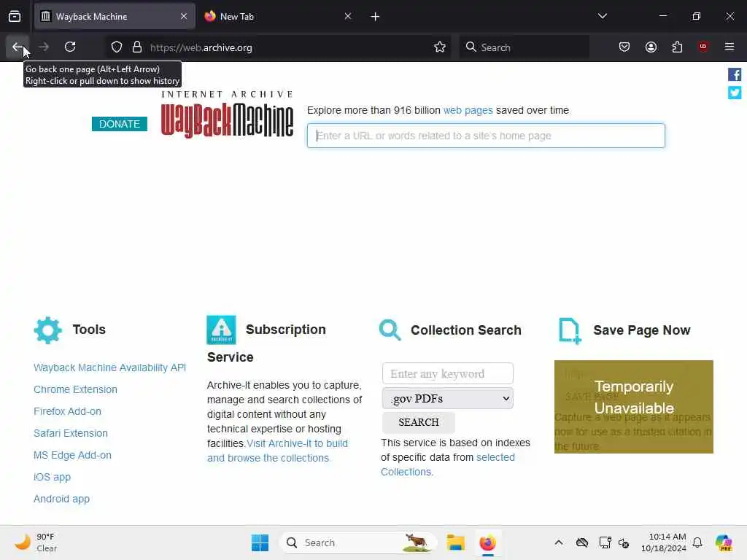Image resolution: width=747 pixels, height=560 pixels.
Task: Open the clock showing 10:14 AM
Action: [663, 542]
